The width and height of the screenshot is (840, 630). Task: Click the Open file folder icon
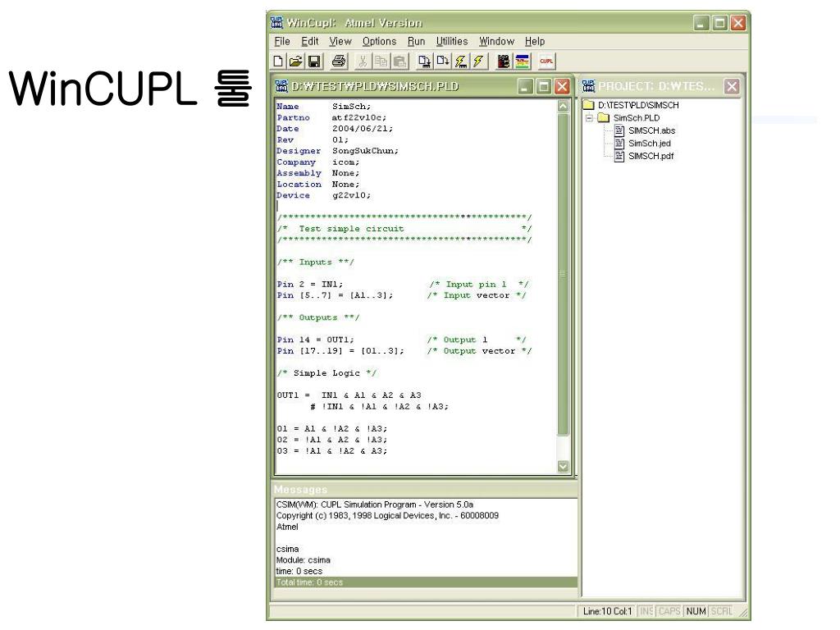click(295, 61)
